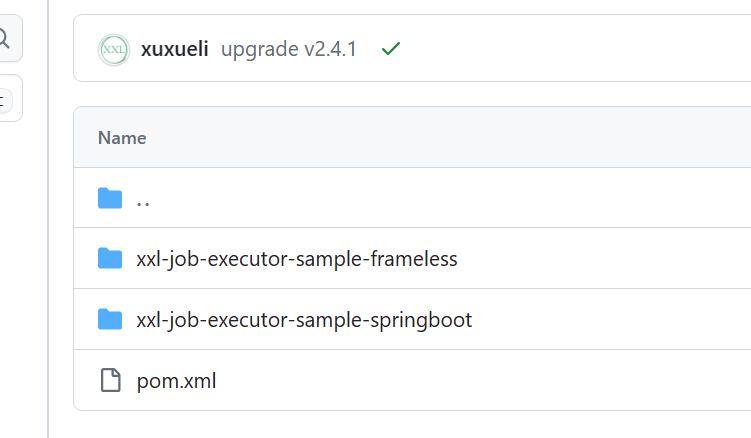Click the frameless sample folder icon
751x438 pixels.
[x=110, y=259]
